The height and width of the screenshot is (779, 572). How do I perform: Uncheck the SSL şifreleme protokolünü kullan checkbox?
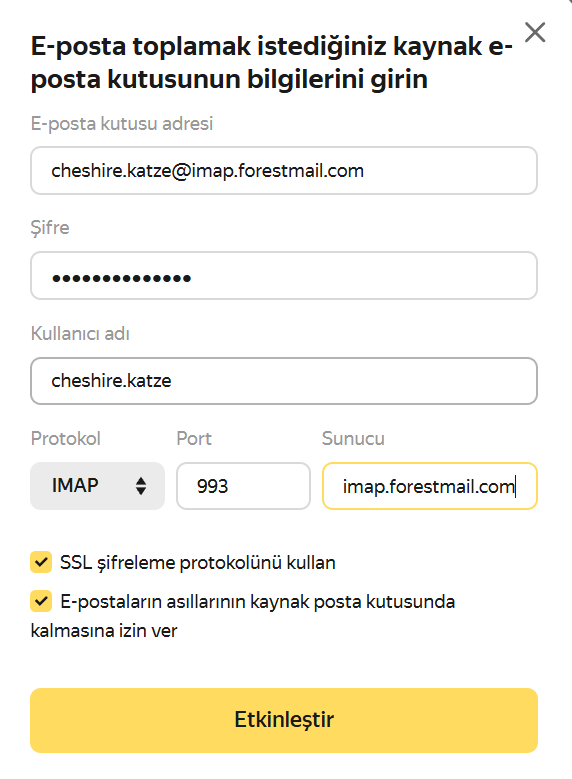41,562
